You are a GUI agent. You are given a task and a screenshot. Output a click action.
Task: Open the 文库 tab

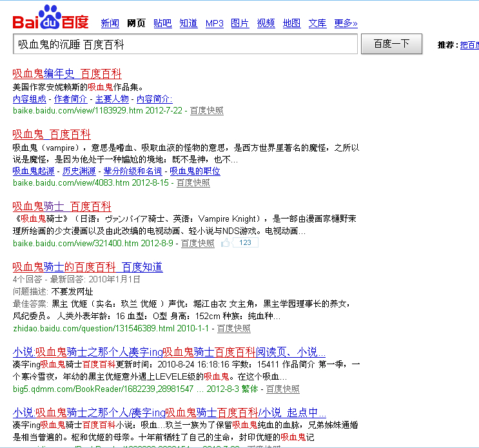[317, 23]
